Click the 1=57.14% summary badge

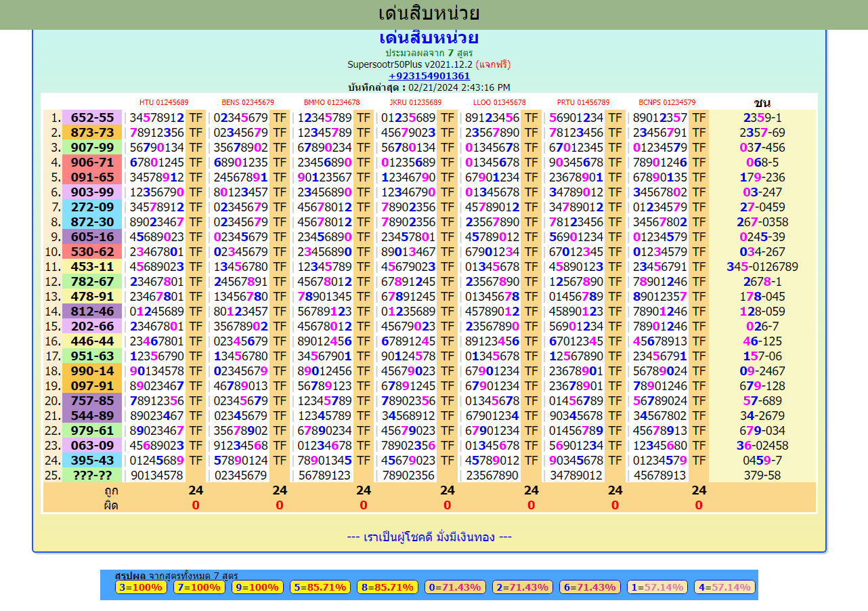[657, 587]
